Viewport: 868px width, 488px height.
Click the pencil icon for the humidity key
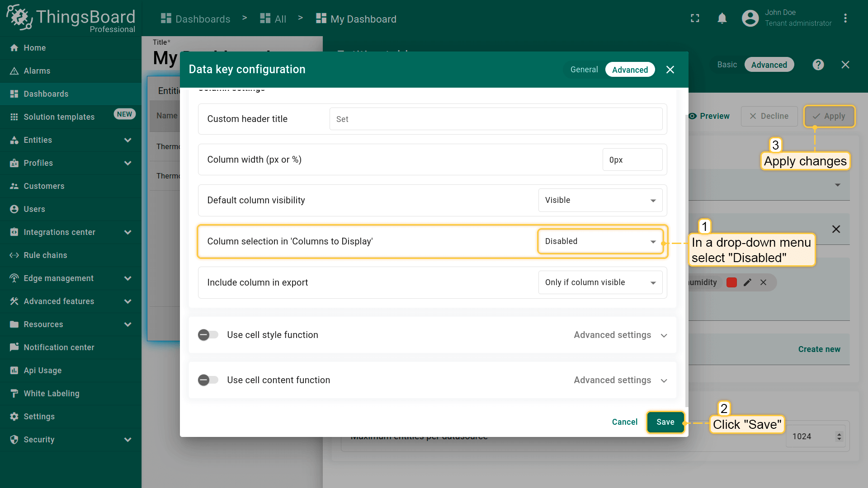747,282
